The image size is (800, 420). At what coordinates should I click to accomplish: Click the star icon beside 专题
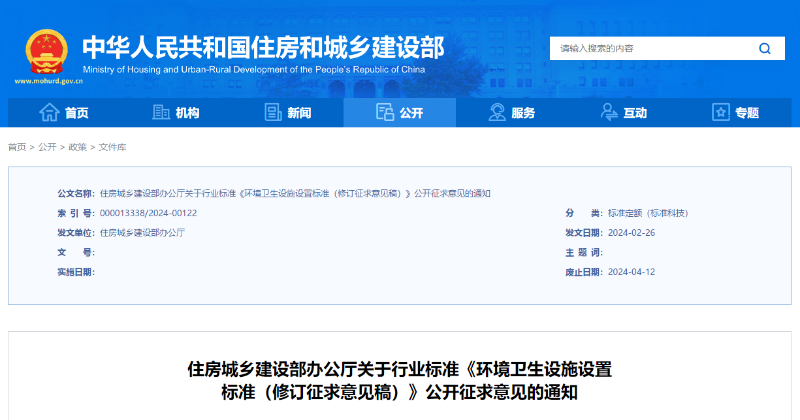(x=720, y=113)
